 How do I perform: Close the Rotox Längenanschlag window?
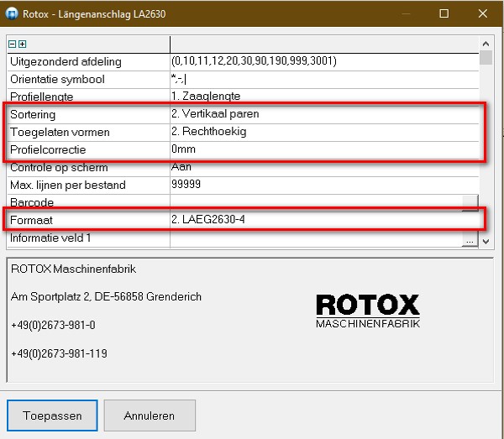(x=483, y=13)
